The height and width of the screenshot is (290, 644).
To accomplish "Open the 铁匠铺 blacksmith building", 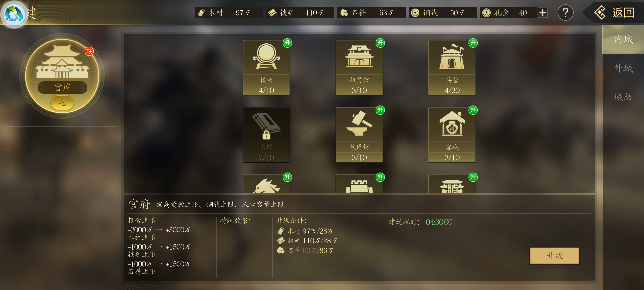I will [359, 135].
